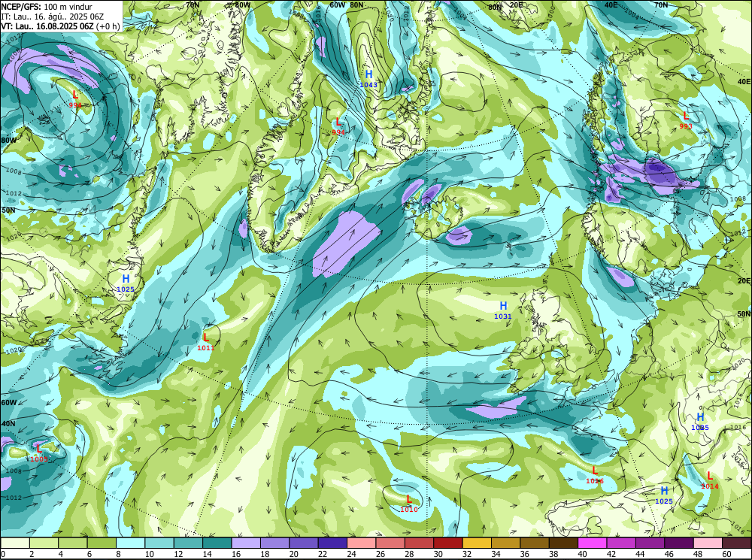
Task: Click the '60' value on the wind scale
Action: [726, 554]
